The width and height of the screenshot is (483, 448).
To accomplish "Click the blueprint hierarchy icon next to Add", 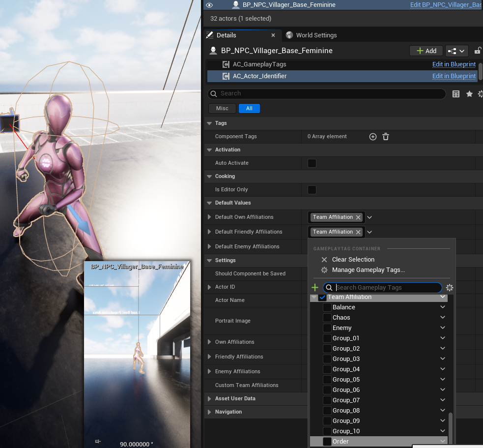I will (456, 51).
